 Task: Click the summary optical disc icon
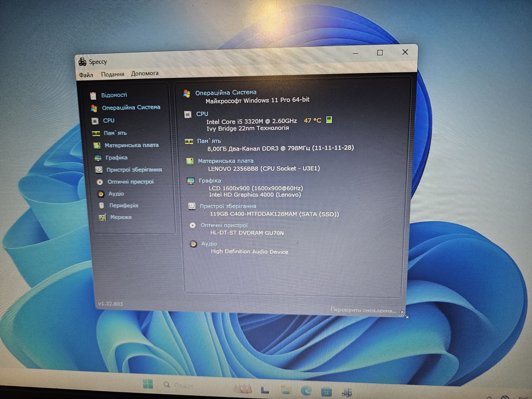pyautogui.click(x=193, y=226)
